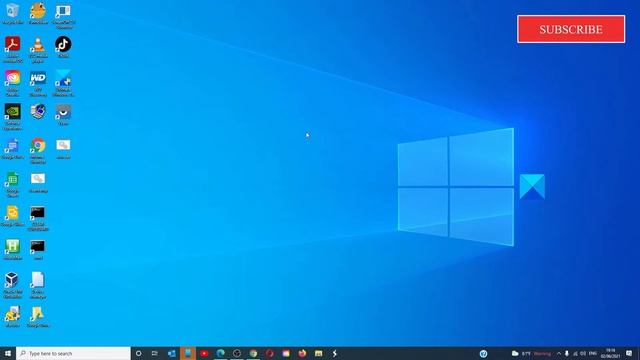Open the ENG language indicator
Screen dimensions: 640x360
click(x=593, y=353)
